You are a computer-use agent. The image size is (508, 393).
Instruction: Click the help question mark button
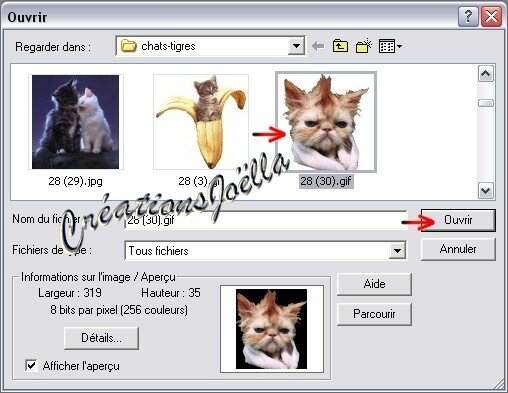coord(468,16)
